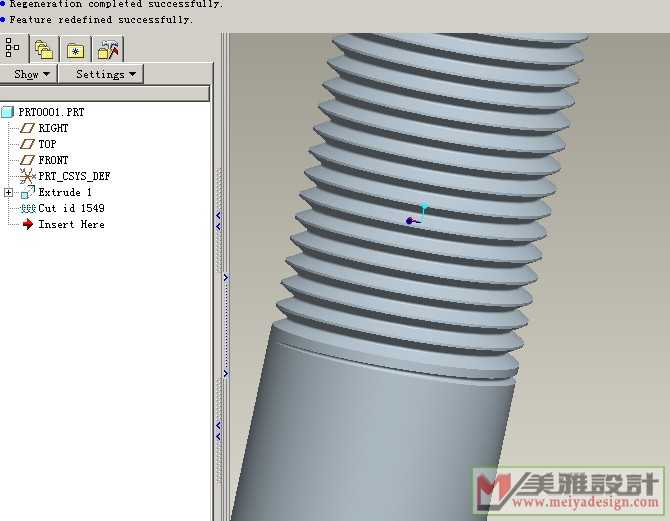Click the model tree search field
This screenshot has height=521, width=670.
[105, 93]
